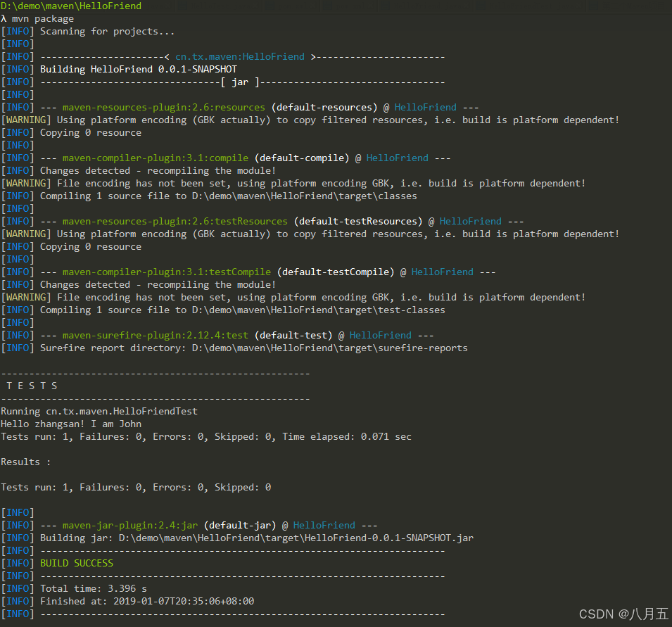The image size is (672, 627).
Task: Click the 'Time elapsed: 0.071 sec' text
Action: tap(347, 437)
